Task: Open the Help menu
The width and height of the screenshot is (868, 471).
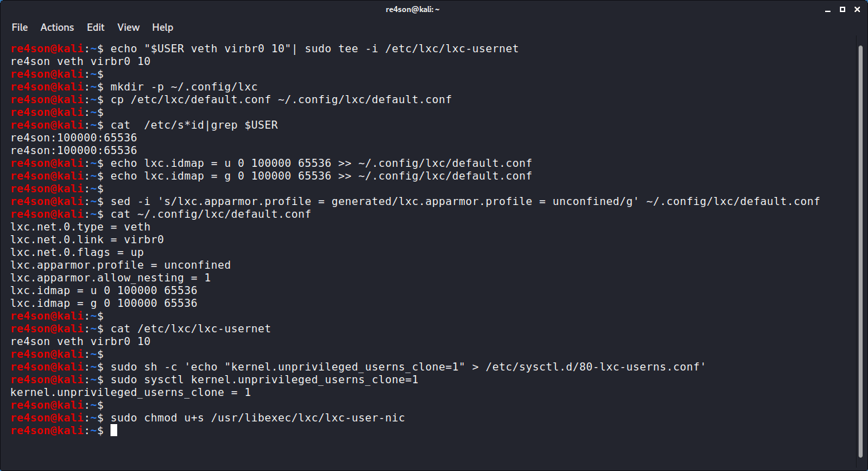Action: tap(163, 27)
